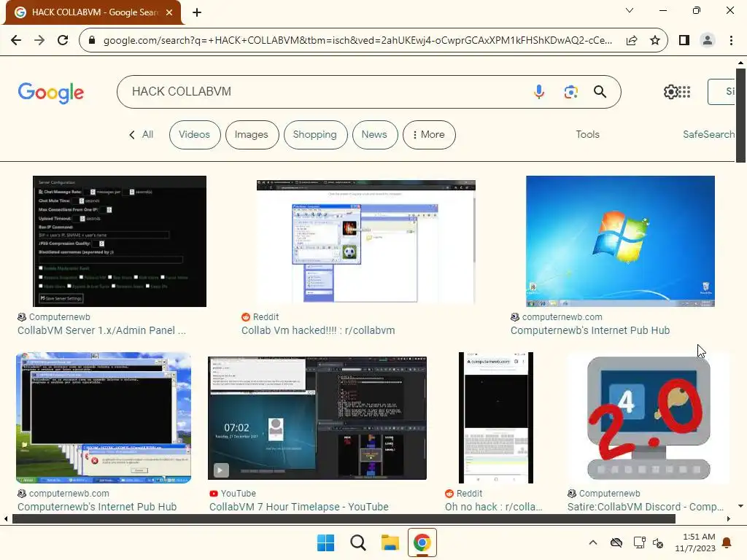The width and height of the screenshot is (747, 560).
Task: Click the scroll-down arrow of the page
Action: [740, 506]
